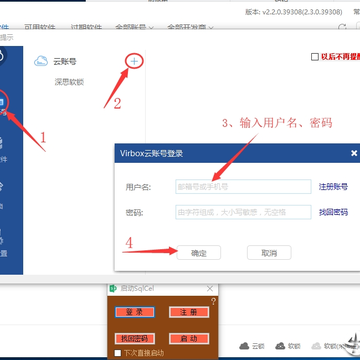
Task: Open the 深思软锁 entry
Action: coord(69,82)
